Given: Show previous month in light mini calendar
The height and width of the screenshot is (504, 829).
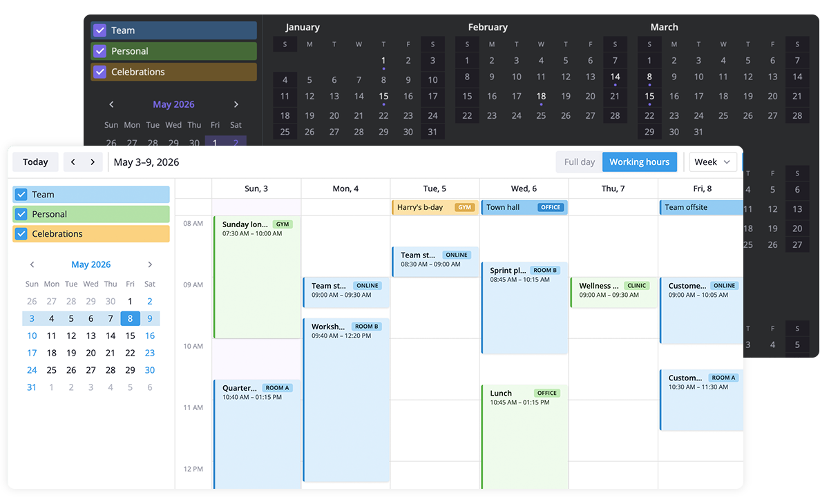Looking at the screenshot, I should tap(32, 264).
